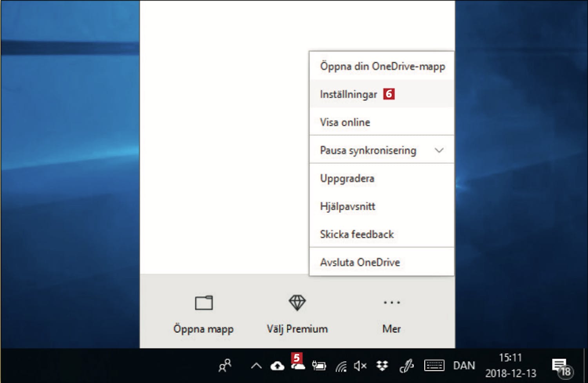Click the cloud upload tray icon

[x=278, y=366]
